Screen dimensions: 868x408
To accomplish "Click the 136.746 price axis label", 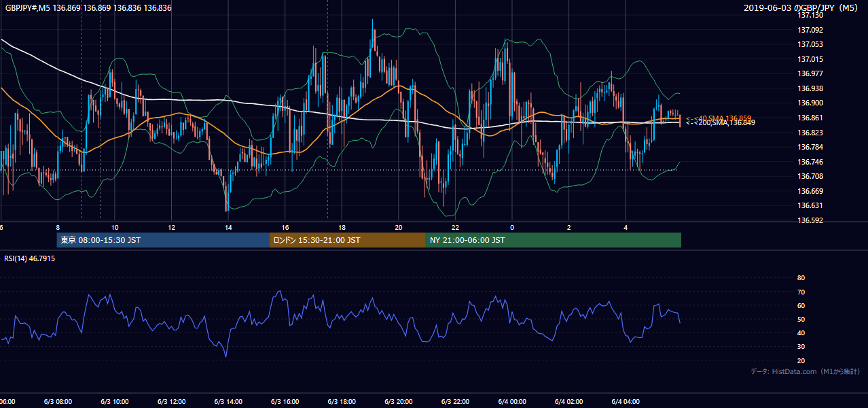I will (x=810, y=162).
